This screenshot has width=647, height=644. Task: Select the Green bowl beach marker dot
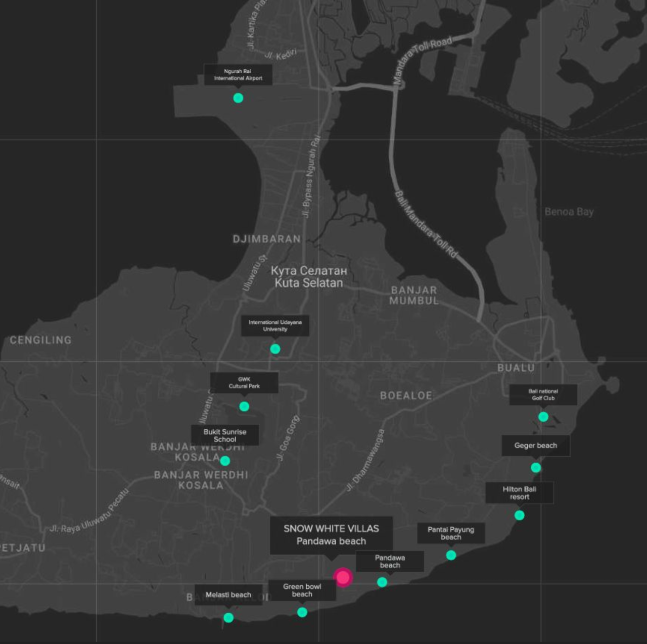pos(302,612)
